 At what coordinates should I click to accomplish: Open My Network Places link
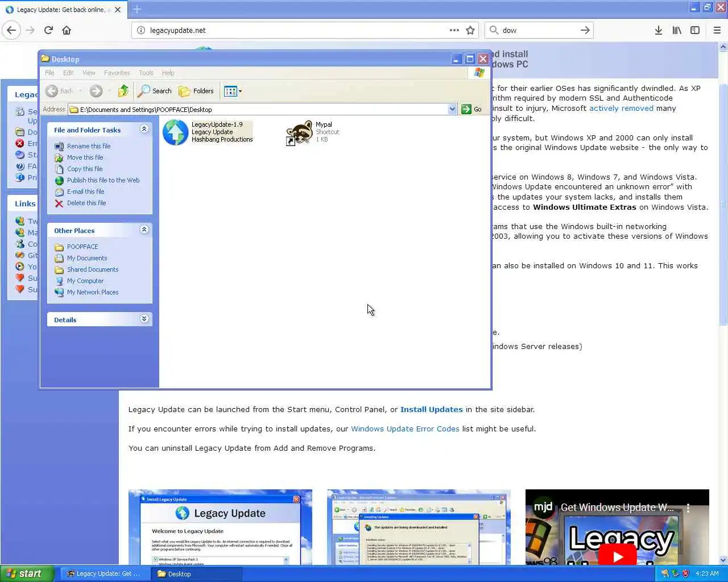pyautogui.click(x=93, y=292)
